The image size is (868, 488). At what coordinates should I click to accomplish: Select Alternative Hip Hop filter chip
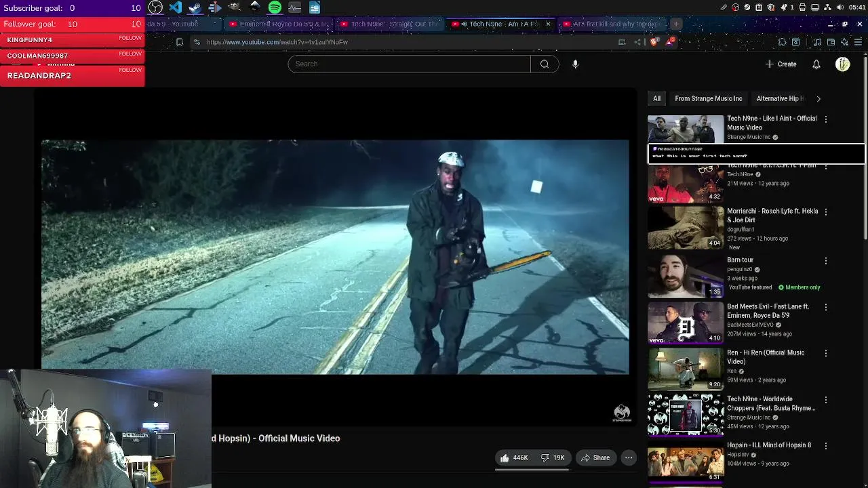coord(780,98)
